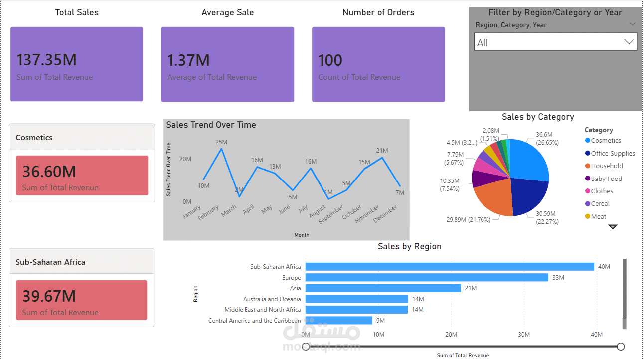
Task: Click the Sales Trend Over Time title
Action: pos(210,125)
